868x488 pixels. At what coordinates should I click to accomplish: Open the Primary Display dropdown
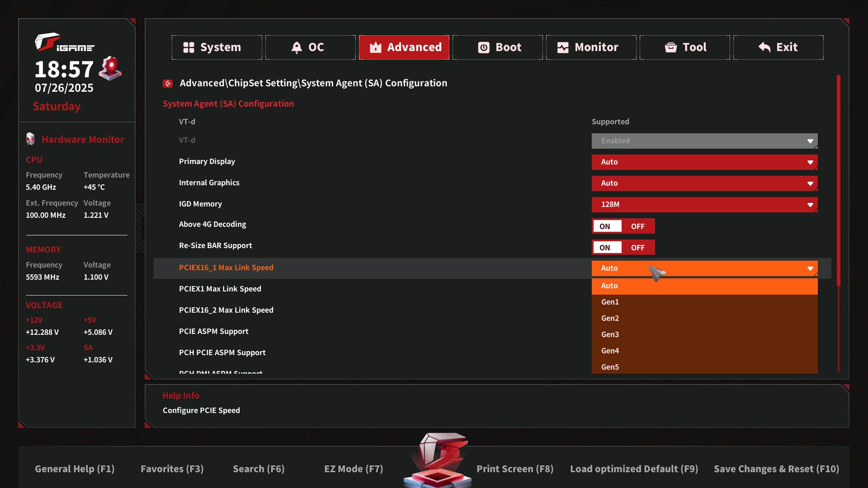coord(704,162)
